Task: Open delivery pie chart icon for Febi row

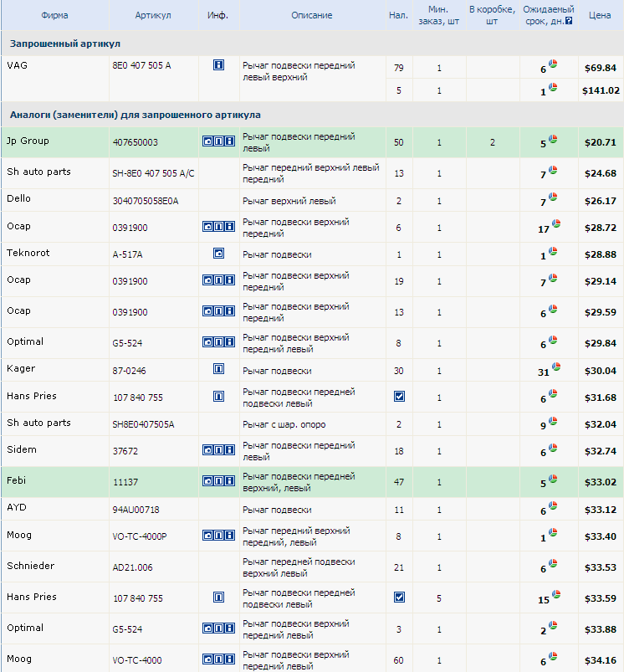Action: (553, 479)
